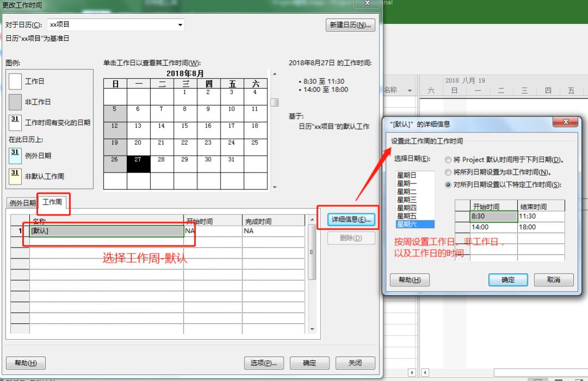588x381 pixels.
Task: Switch to the 工作周 tab
Action: point(52,202)
